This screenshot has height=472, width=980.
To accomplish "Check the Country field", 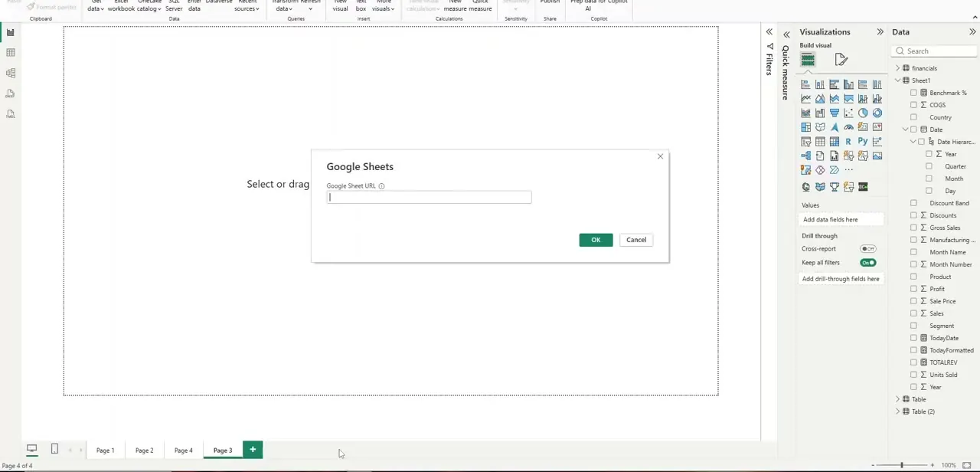I will pyautogui.click(x=913, y=117).
